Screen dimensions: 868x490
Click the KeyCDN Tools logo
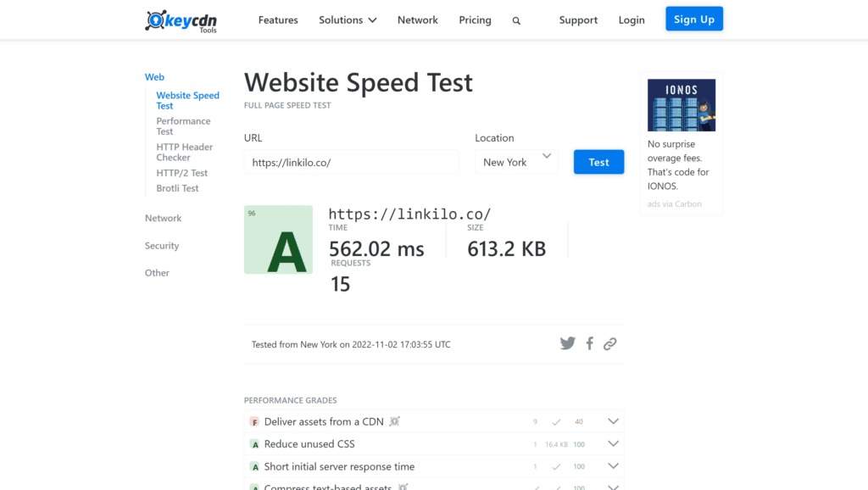tap(181, 21)
